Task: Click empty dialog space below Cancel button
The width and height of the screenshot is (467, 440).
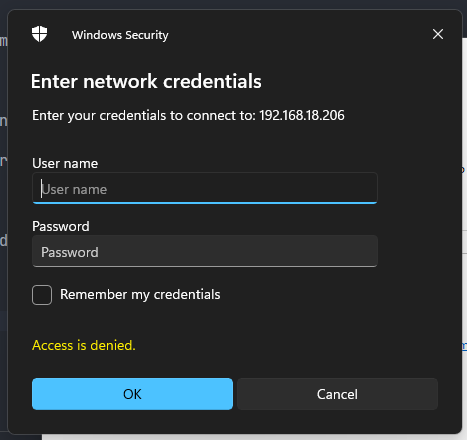Action: click(x=337, y=422)
